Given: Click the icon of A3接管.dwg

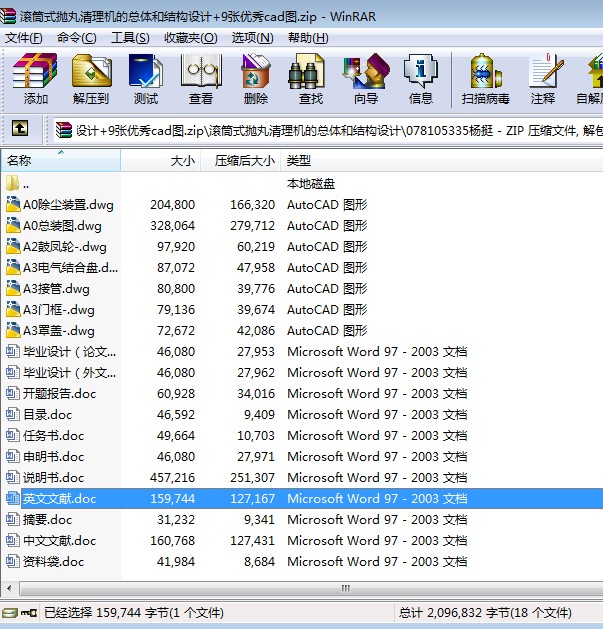Looking at the screenshot, I should (x=13, y=288).
